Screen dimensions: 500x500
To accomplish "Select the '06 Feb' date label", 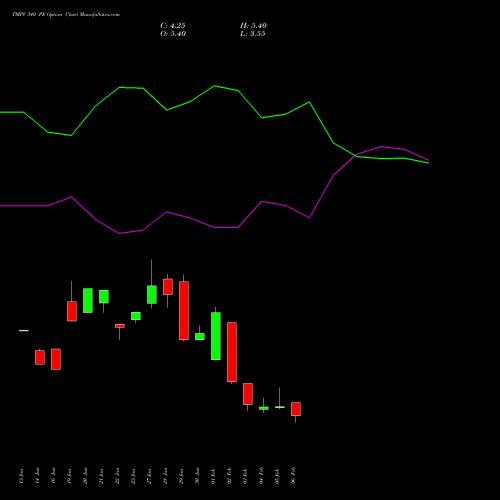I will click(294, 476).
